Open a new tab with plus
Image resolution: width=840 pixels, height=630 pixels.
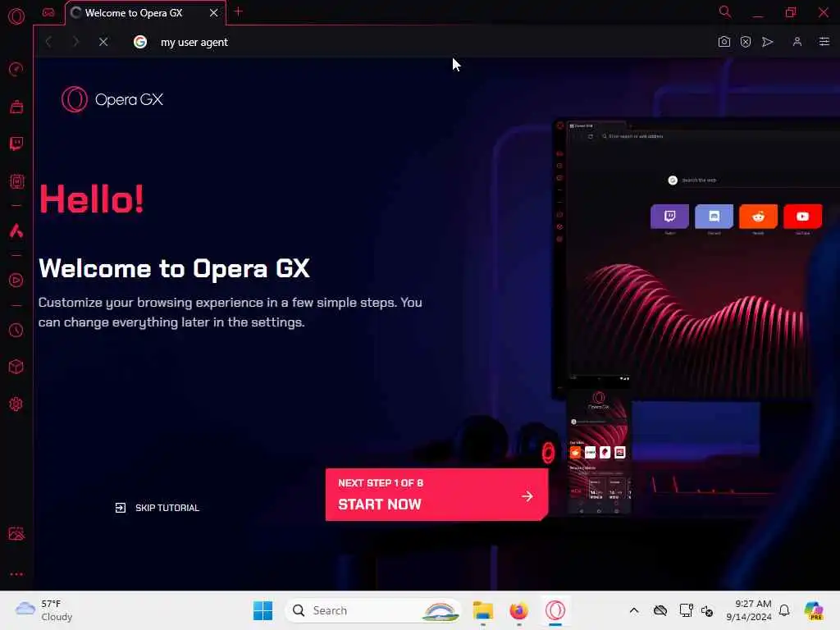[x=239, y=11]
